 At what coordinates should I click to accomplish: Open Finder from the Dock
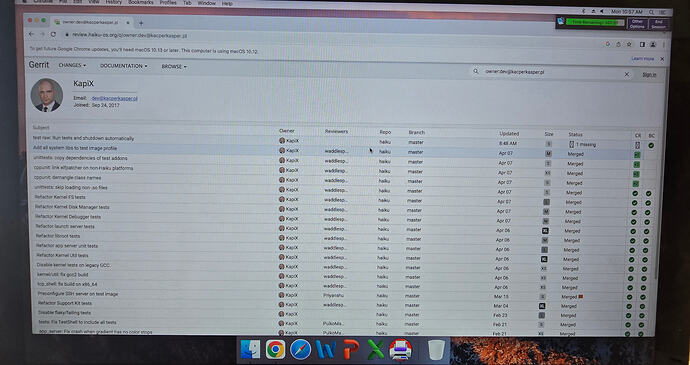pos(250,350)
